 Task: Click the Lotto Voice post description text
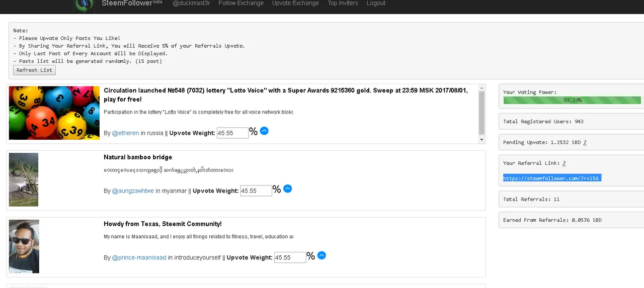[198, 112]
